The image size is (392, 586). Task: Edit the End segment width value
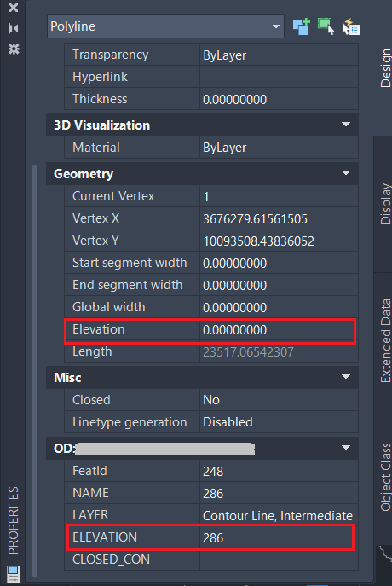[x=279, y=285]
